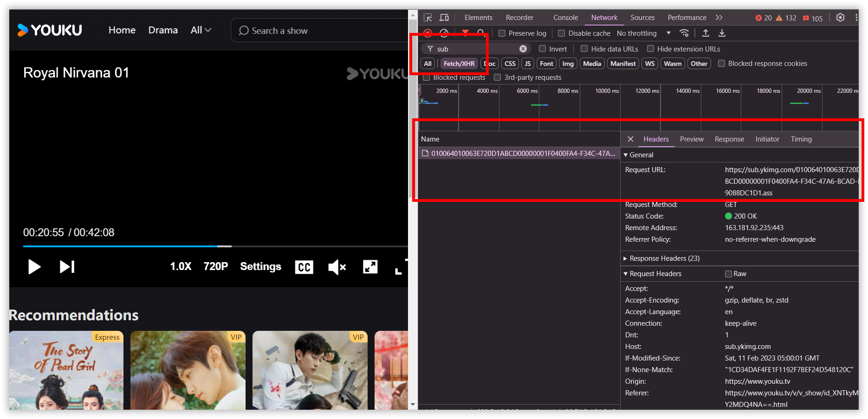The width and height of the screenshot is (868, 419).
Task: Open network search magnifier icon
Action: click(481, 32)
